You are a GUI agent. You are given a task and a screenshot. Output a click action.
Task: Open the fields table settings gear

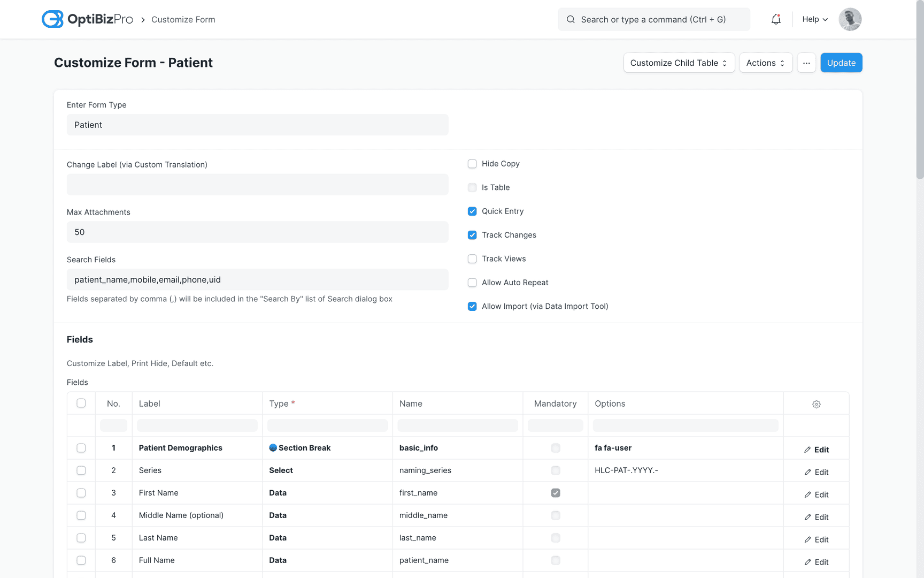pyautogui.click(x=816, y=404)
